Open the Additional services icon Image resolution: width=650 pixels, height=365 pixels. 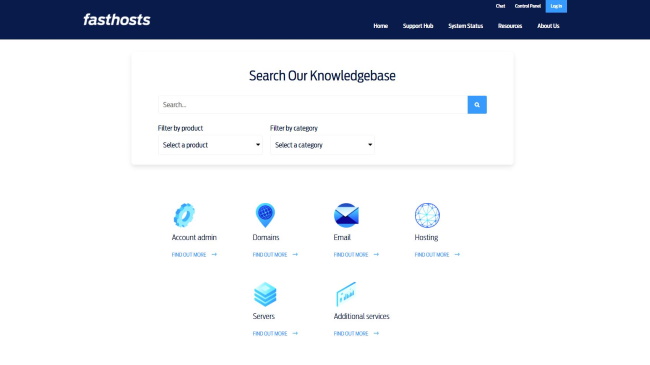click(346, 294)
